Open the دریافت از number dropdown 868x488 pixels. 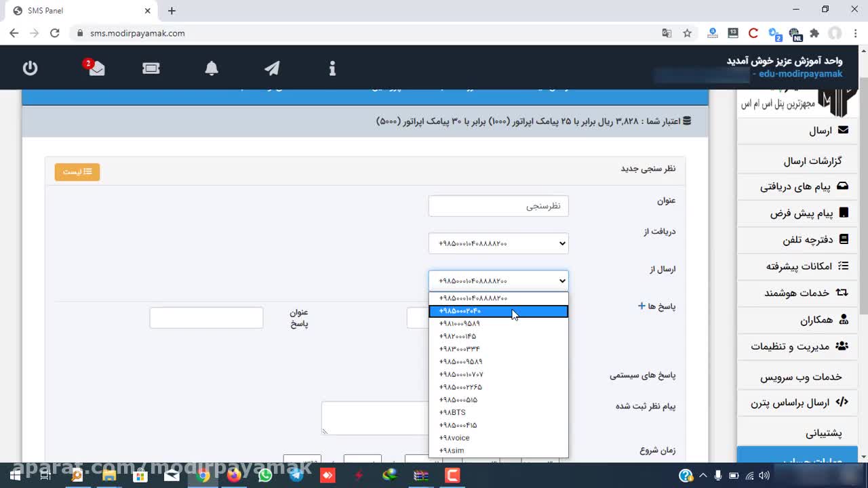(498, 243)
